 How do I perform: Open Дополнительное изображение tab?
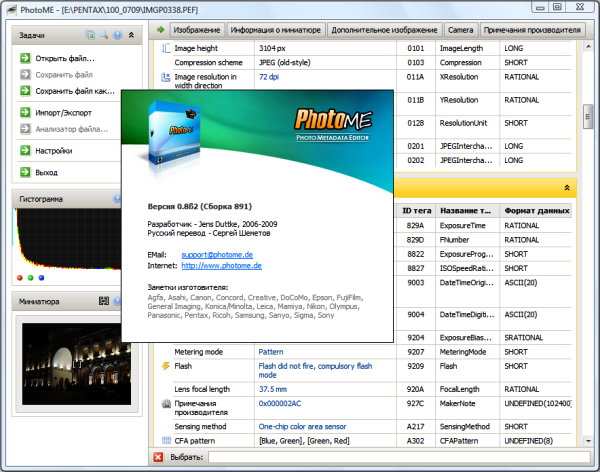(384, 30)
